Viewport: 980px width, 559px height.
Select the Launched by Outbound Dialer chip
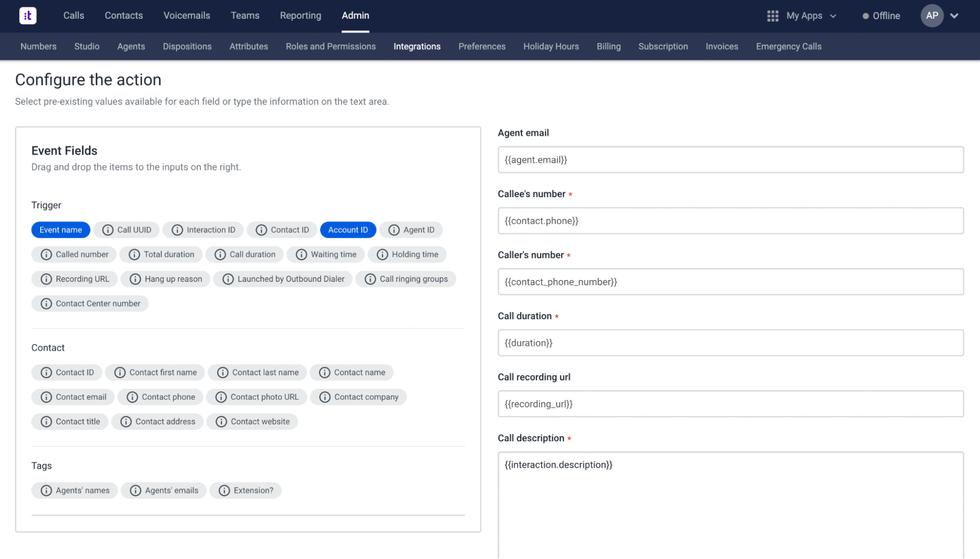click(283, 279)
